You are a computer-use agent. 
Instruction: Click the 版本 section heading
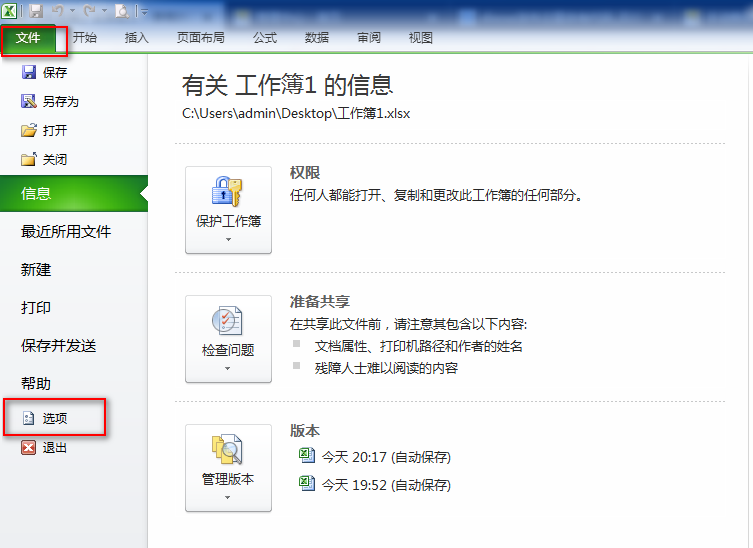coord(305,431)
